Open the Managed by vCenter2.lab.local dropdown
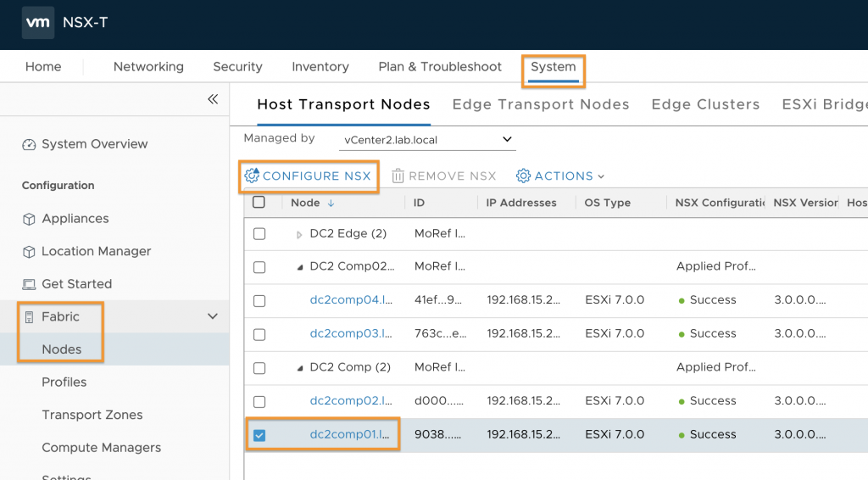 (x=427, y=140)
